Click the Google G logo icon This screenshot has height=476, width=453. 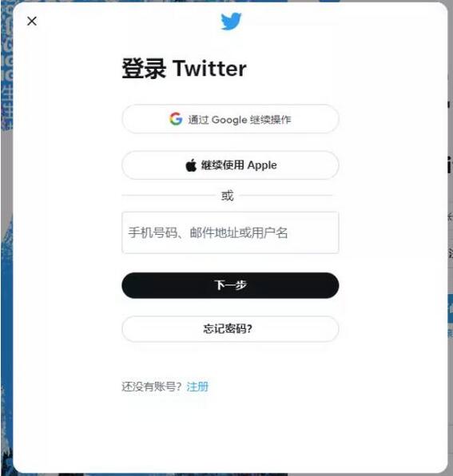[176, 119]
